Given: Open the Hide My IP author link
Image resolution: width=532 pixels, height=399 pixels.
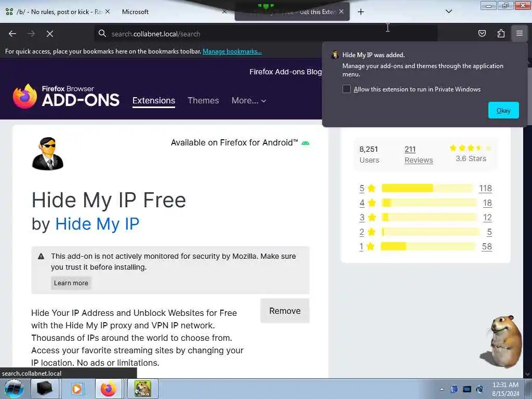Looking at the screenshot, I should [97, 224].
